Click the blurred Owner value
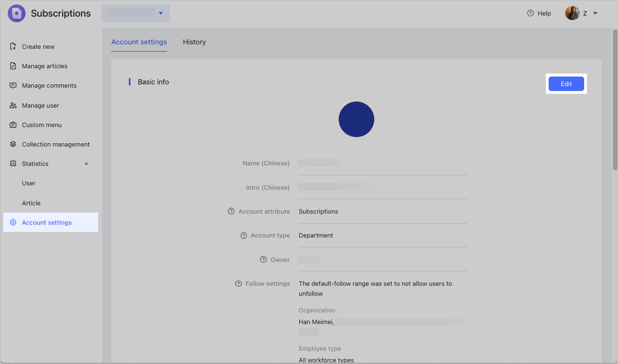Viewport: 618px width, 364px height. pyautogui.click(x=309, y=259)
